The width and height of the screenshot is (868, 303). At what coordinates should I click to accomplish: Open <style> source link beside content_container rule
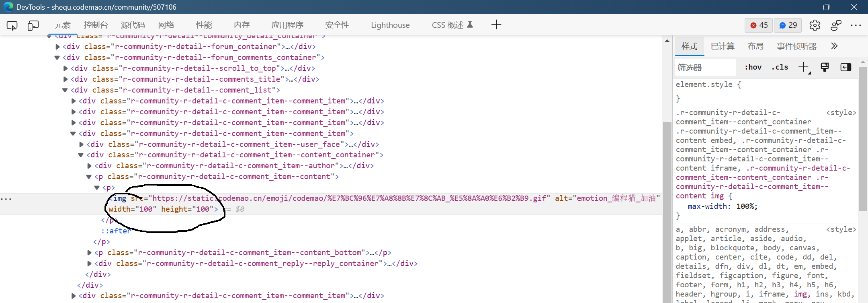841,113
